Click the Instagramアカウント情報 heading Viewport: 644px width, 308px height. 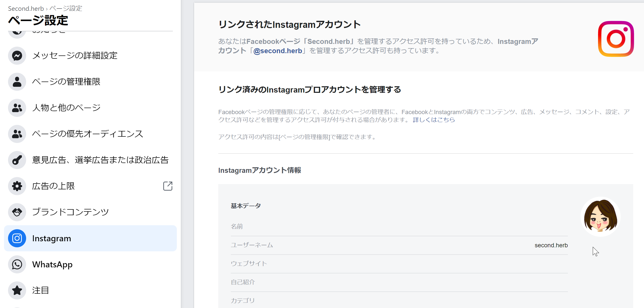click(260, 170)
